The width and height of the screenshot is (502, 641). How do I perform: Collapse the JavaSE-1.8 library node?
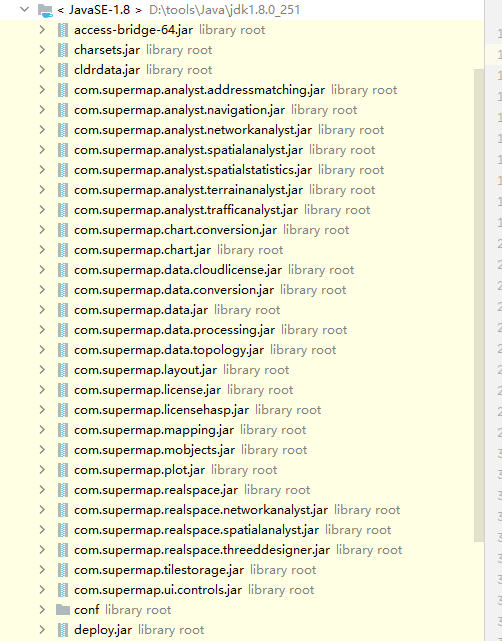pos(25,9)
